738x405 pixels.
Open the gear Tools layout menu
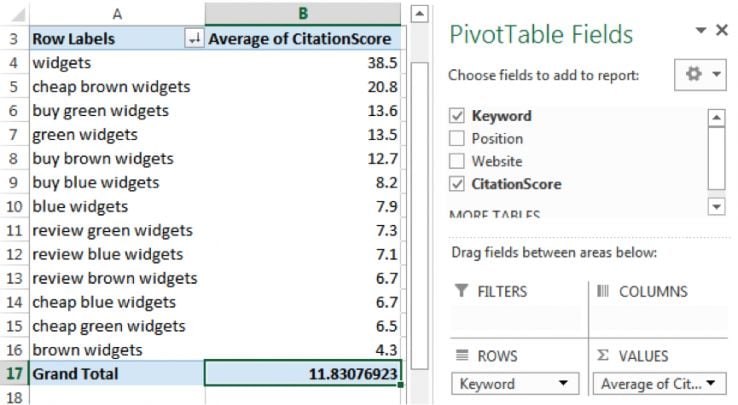point(701,75)
